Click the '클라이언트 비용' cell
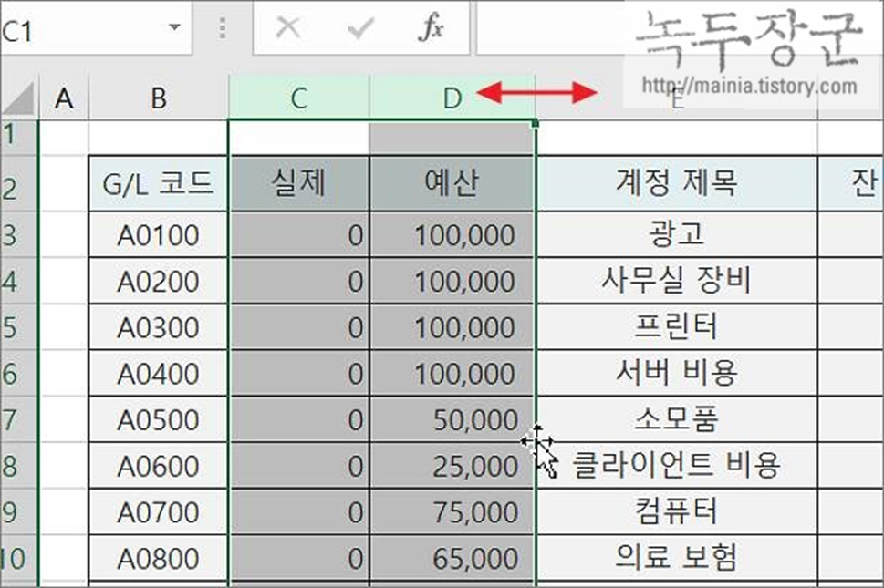This screenshot has height=588, width=884. click(677, 466)
